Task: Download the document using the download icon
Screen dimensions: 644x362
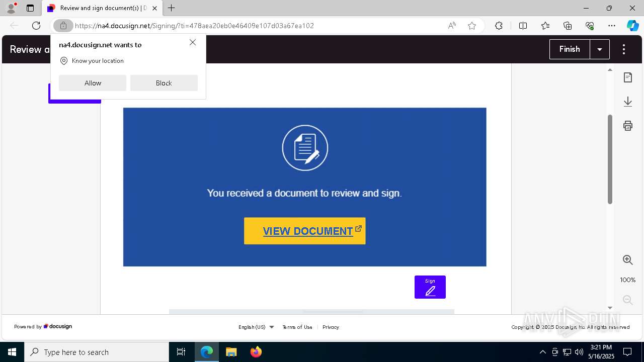Action: pos(627,102)
